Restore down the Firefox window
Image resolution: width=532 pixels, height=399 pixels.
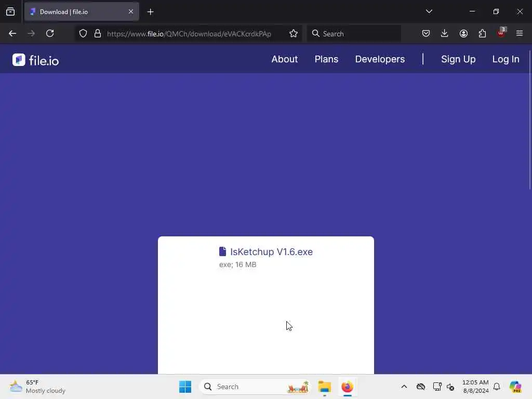click(496, 11)
